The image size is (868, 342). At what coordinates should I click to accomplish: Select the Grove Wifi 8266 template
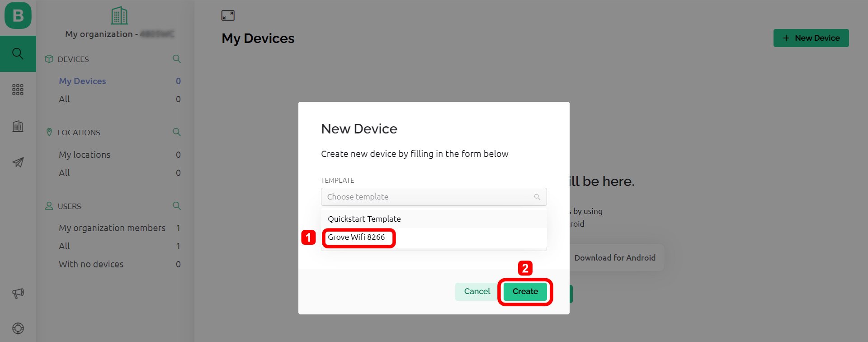click(x=358, y=237)
